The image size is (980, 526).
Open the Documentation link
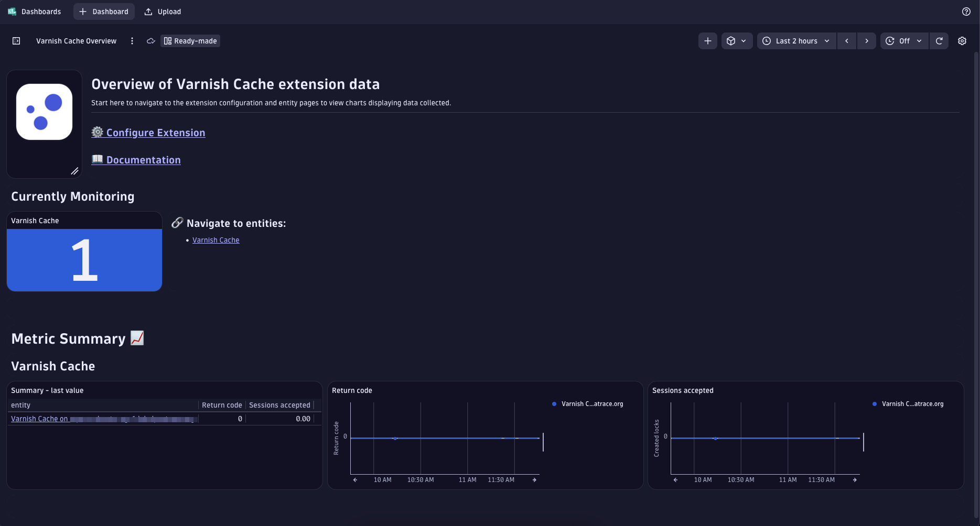(x=143, y=160)
